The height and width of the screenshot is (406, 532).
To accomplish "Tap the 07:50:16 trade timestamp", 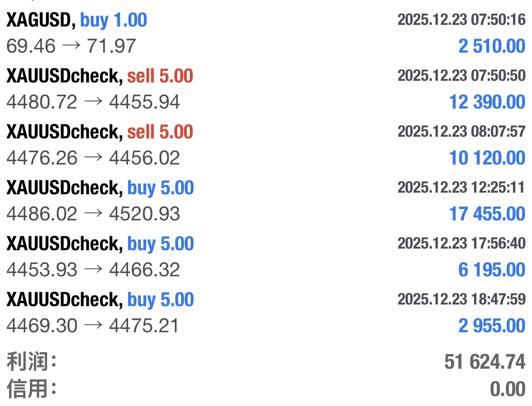I will pos(461,19).
